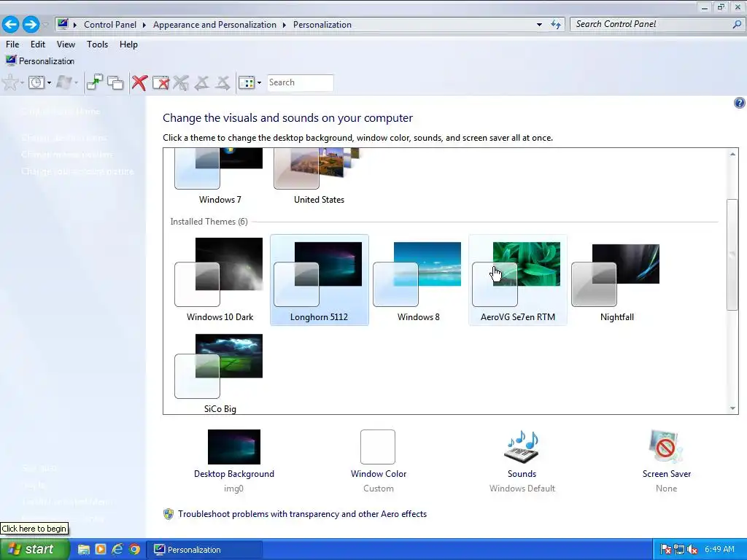Open the Help menu
Image resolution: width=747 pixels, height=560 pixels.
[x=128, y=44]
